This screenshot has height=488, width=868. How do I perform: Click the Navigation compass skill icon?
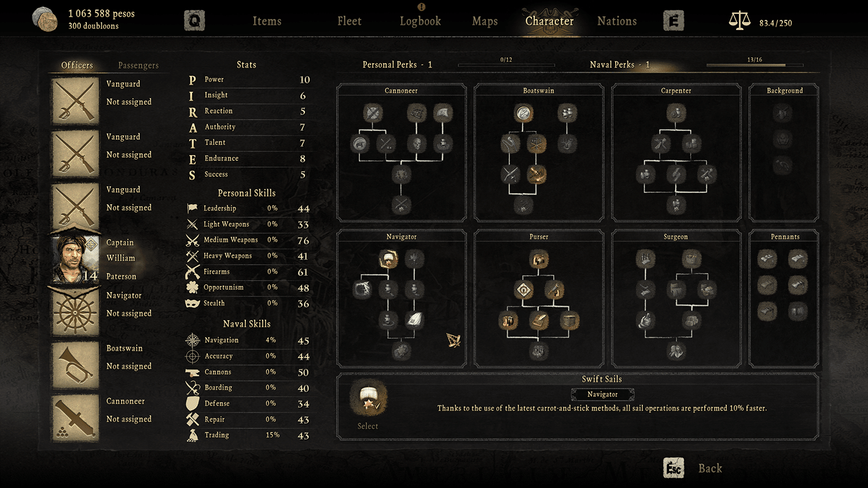[x=192, y=341]
